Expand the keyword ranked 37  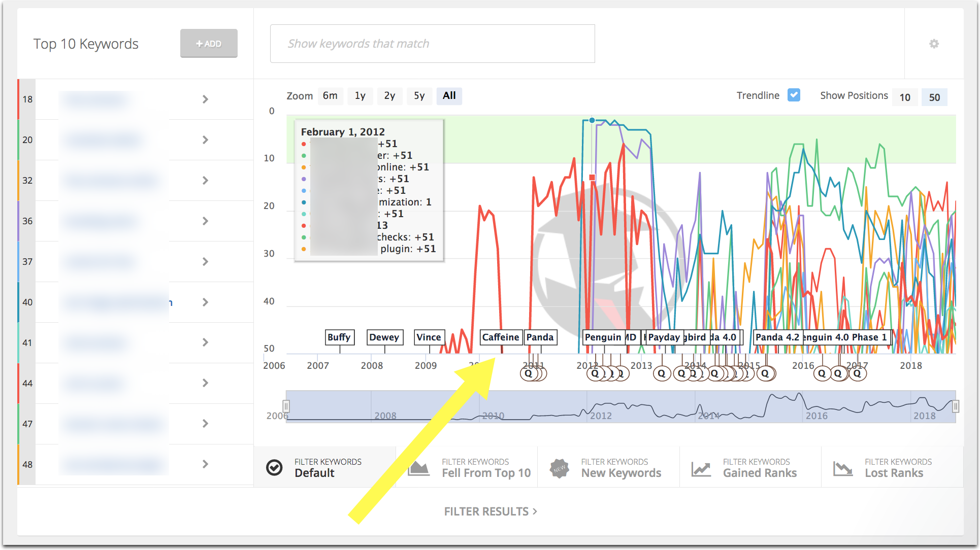click(x=205, y=262)
